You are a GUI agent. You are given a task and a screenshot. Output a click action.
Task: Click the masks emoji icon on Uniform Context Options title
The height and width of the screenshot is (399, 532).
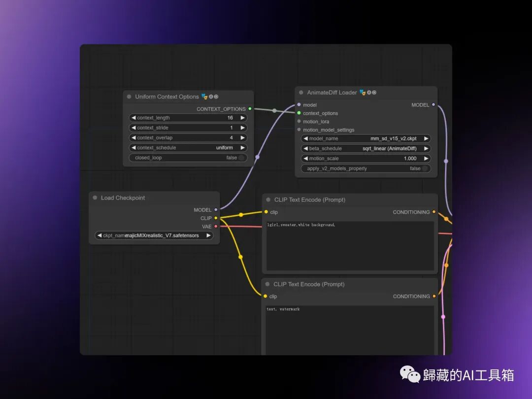tap(204, 97)
